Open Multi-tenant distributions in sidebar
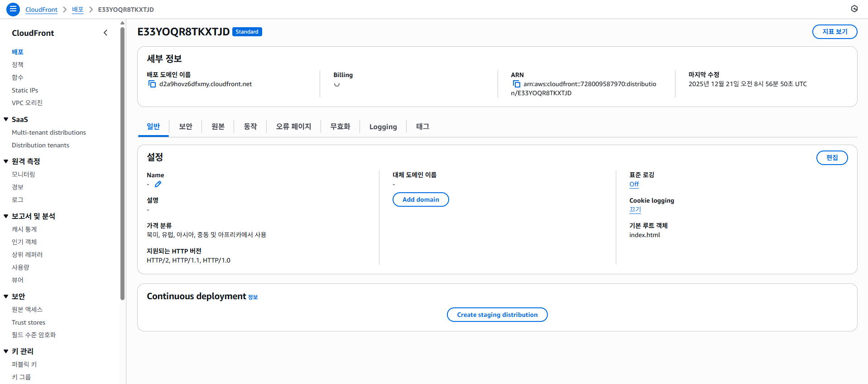 pos(49,132)
